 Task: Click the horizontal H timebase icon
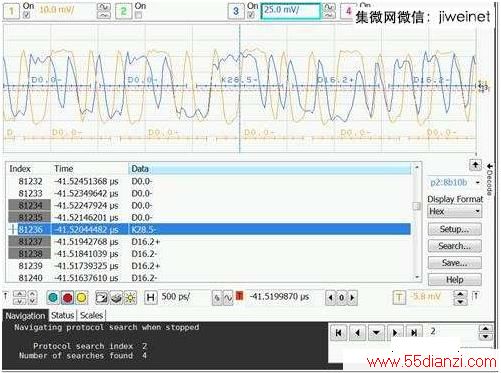coord(150,297)
